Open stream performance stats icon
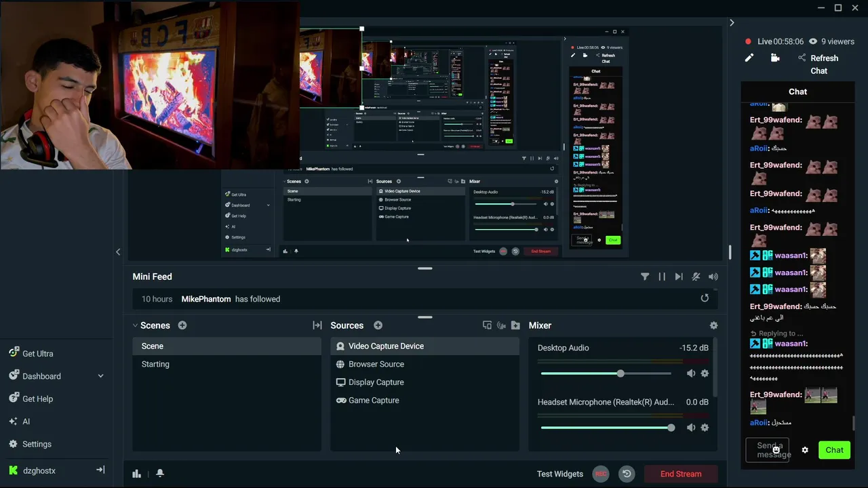This screenshot has height=488, width=868. tap(136, 474)
